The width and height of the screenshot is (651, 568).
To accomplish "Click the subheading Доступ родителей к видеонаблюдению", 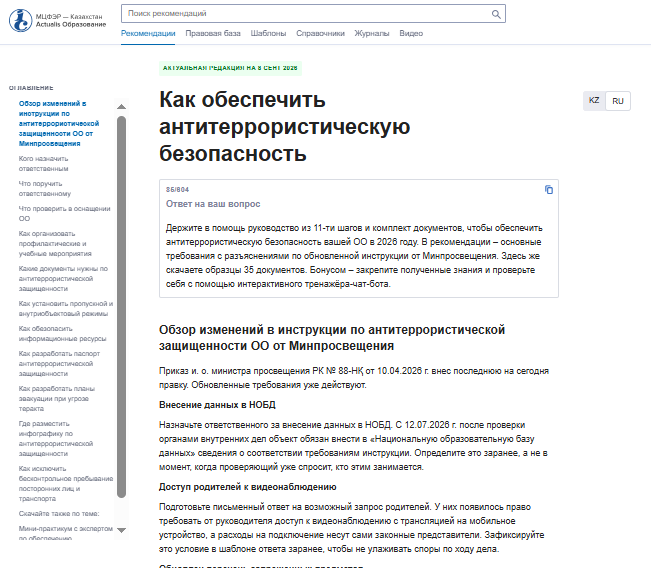I will 247,487.
